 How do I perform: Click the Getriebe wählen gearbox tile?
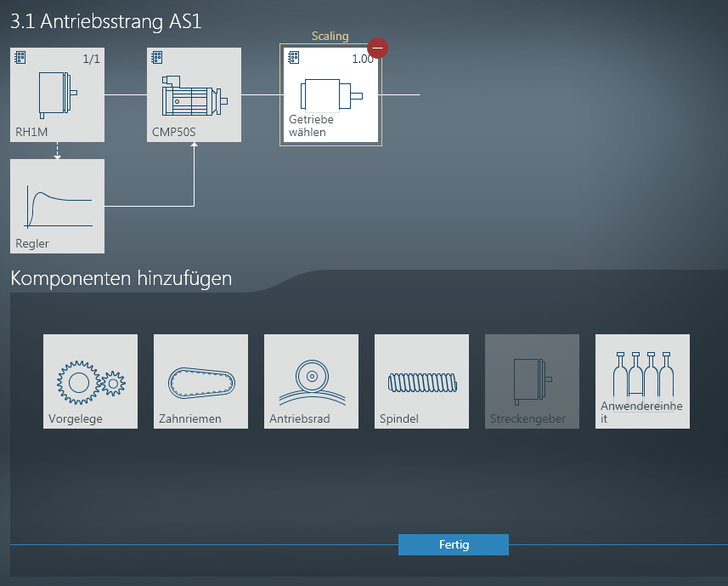point(330,96)
